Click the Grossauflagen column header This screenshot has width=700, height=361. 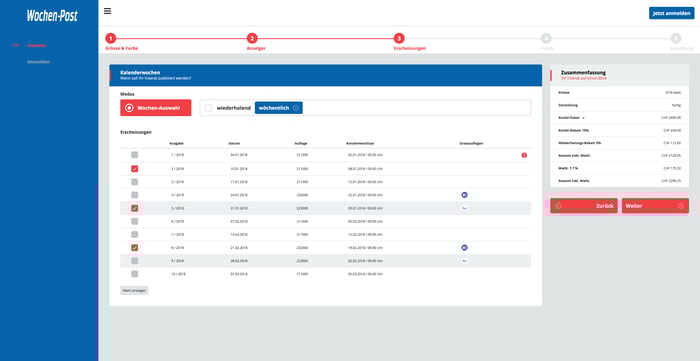471,143
